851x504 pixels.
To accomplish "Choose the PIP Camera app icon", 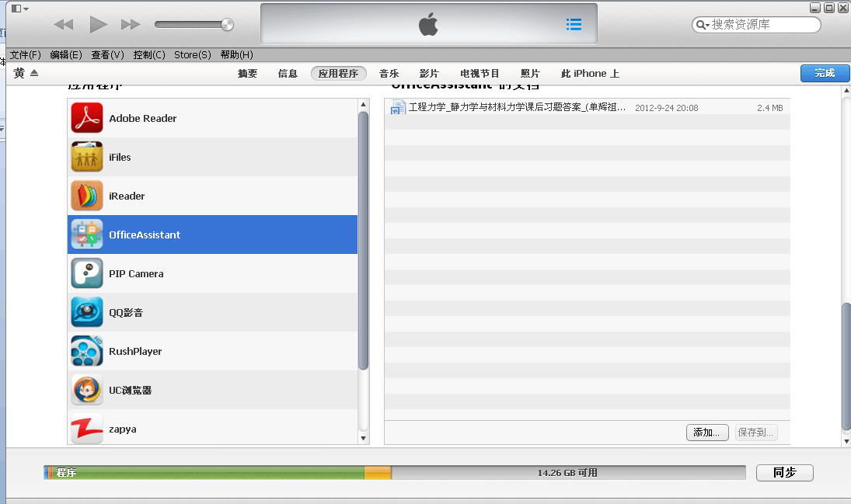I will [x=87, y=273].
